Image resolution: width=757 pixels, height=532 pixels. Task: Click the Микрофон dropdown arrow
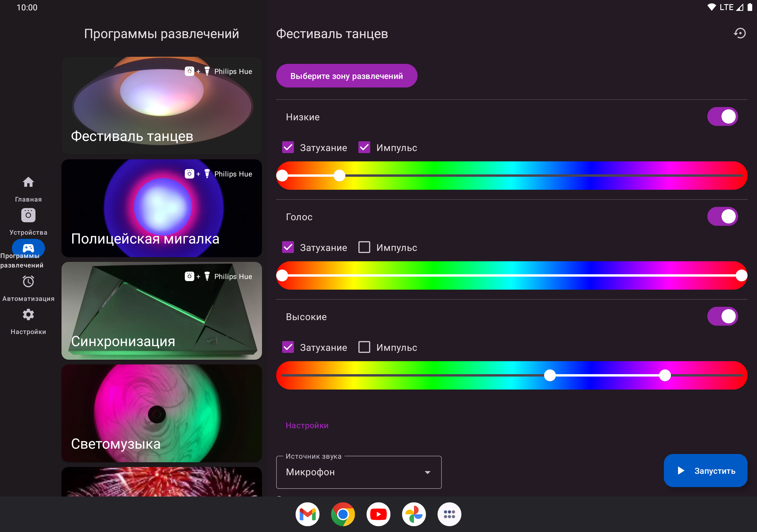pos(427,472)
